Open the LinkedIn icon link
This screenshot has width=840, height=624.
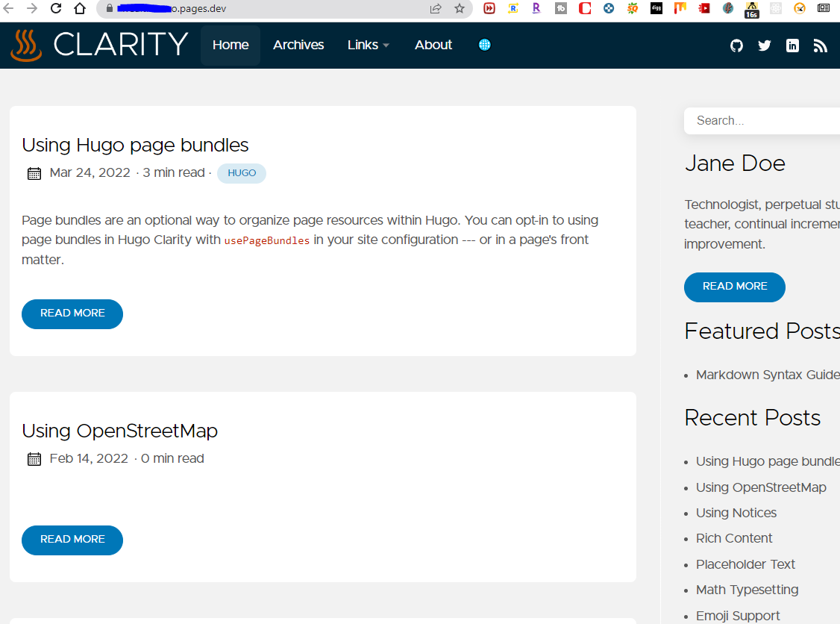pos(792,46)
